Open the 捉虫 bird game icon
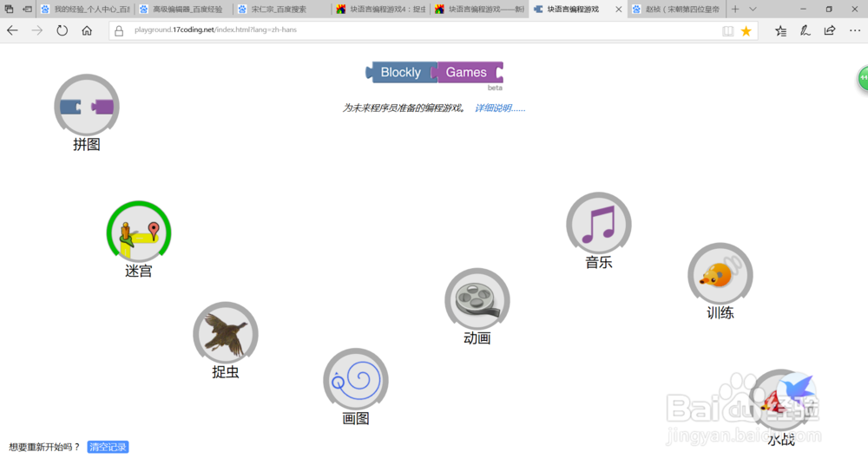Viewport: 868px width, 465px height. tap(226, 334)
